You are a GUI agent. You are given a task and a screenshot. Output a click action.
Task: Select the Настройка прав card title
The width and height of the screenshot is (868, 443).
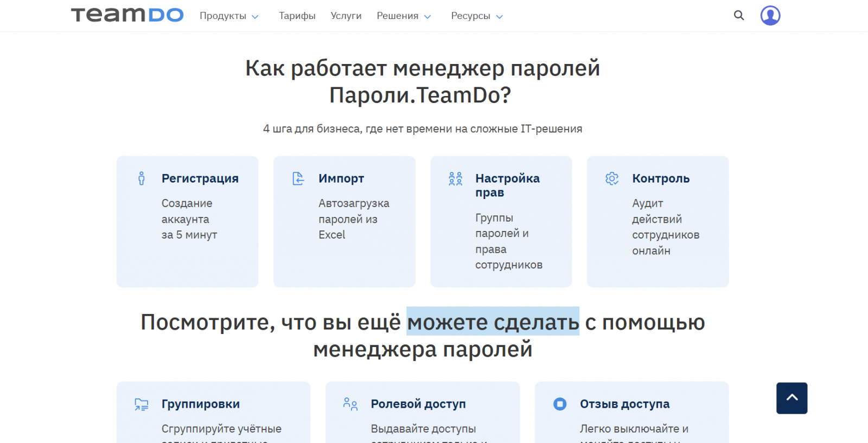click(x=508, y=185)
